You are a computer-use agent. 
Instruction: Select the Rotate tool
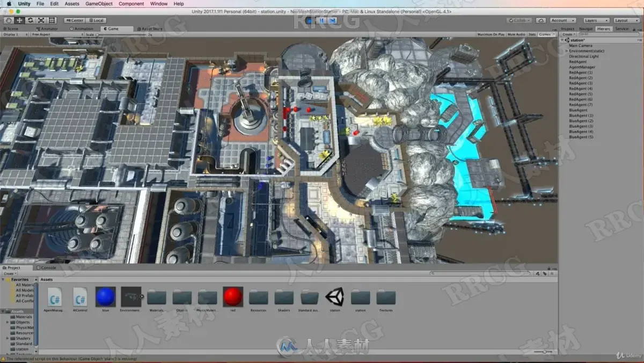pos(30,20)
